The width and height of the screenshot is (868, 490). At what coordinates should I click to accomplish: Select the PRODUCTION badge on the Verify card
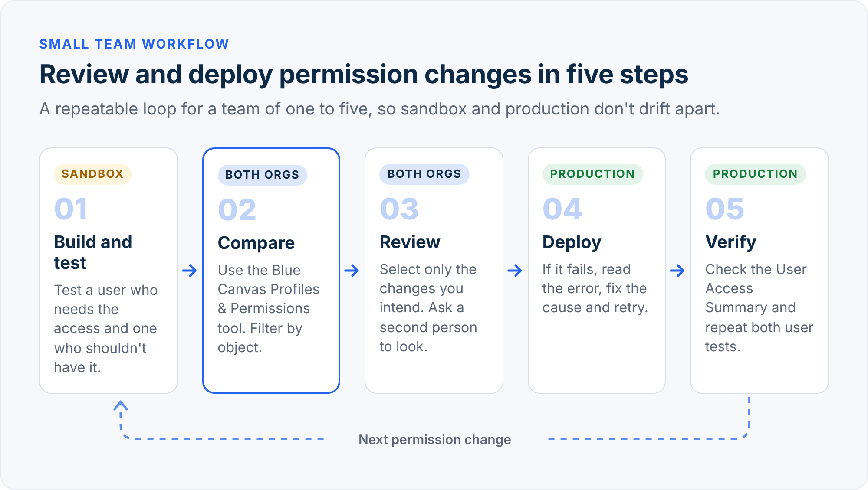coord(755,174)
